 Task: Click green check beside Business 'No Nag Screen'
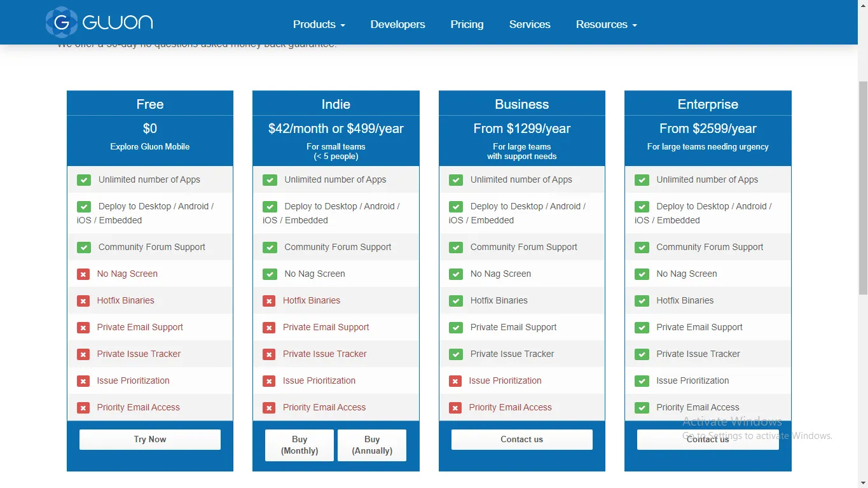tap(456, 274)
